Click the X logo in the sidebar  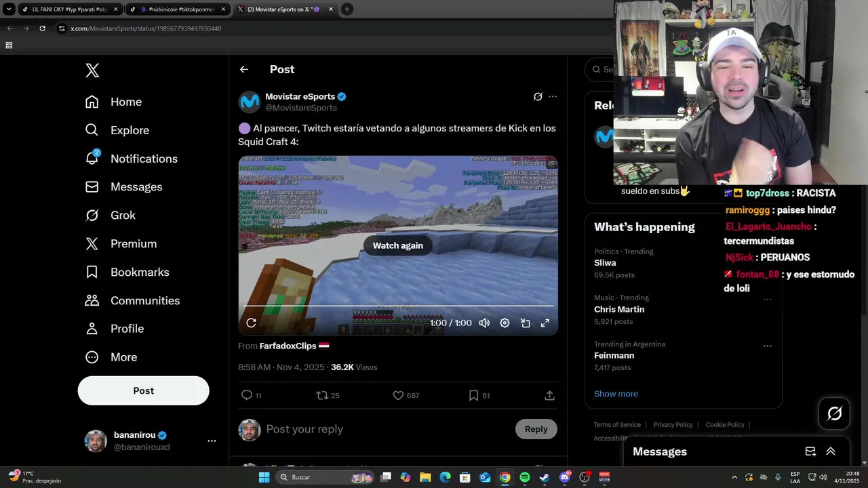point(92,70)
